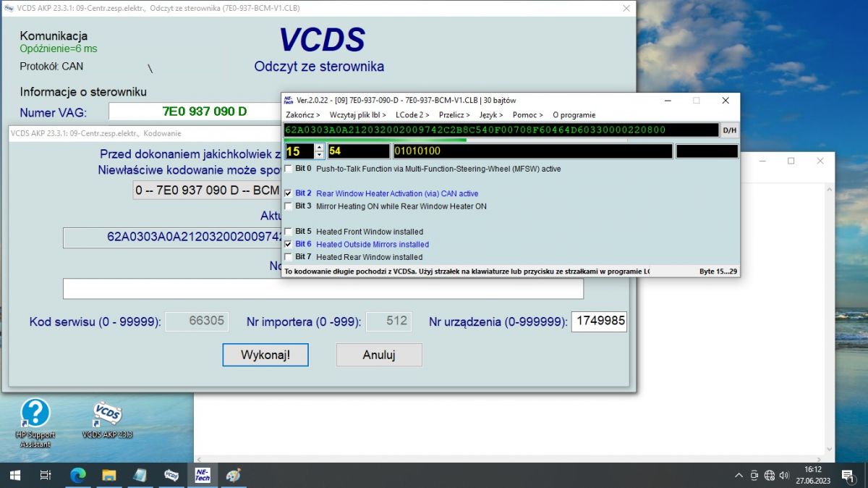
Task: Open the volume tray icon
Action: 785,476
